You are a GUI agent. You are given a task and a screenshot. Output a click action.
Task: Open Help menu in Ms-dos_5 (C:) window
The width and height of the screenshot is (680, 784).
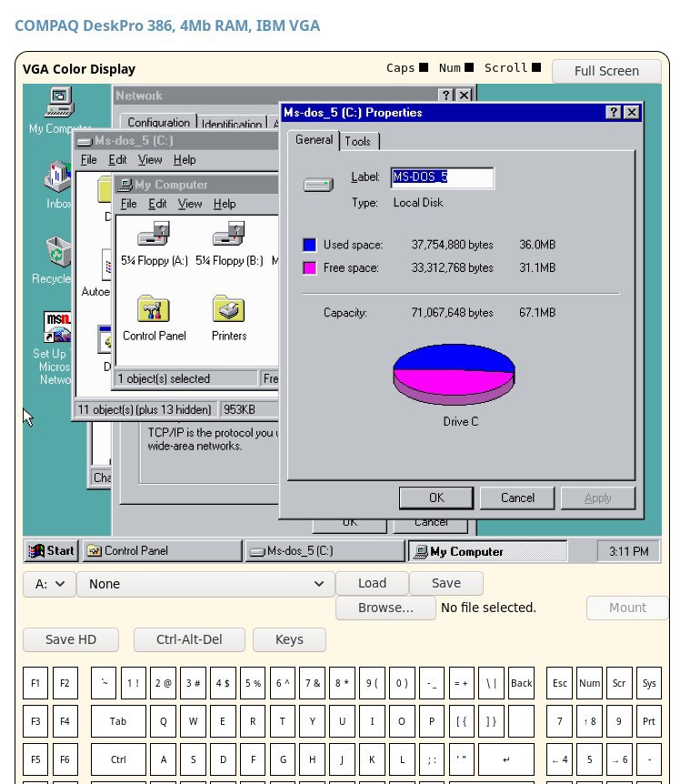point(185,159)
